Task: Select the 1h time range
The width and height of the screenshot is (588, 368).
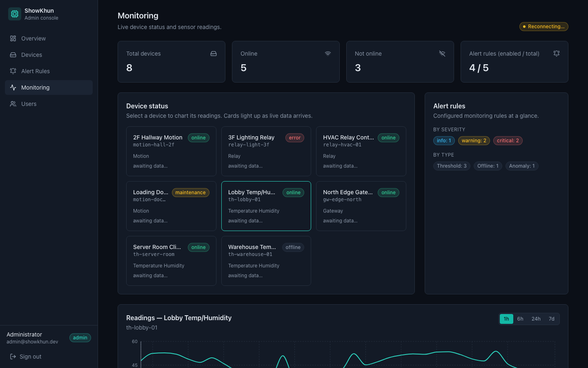Action: 506,319
